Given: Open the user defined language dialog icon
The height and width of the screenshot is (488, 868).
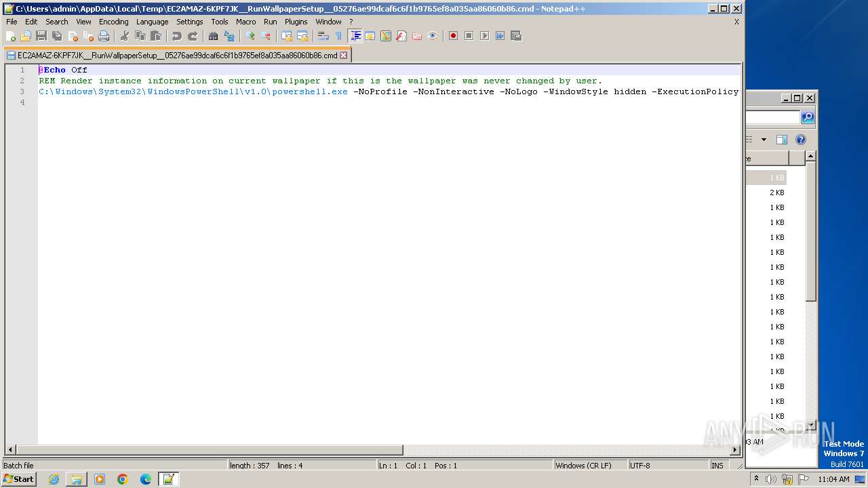Looking at the screenshot, I should coord(370,36).
